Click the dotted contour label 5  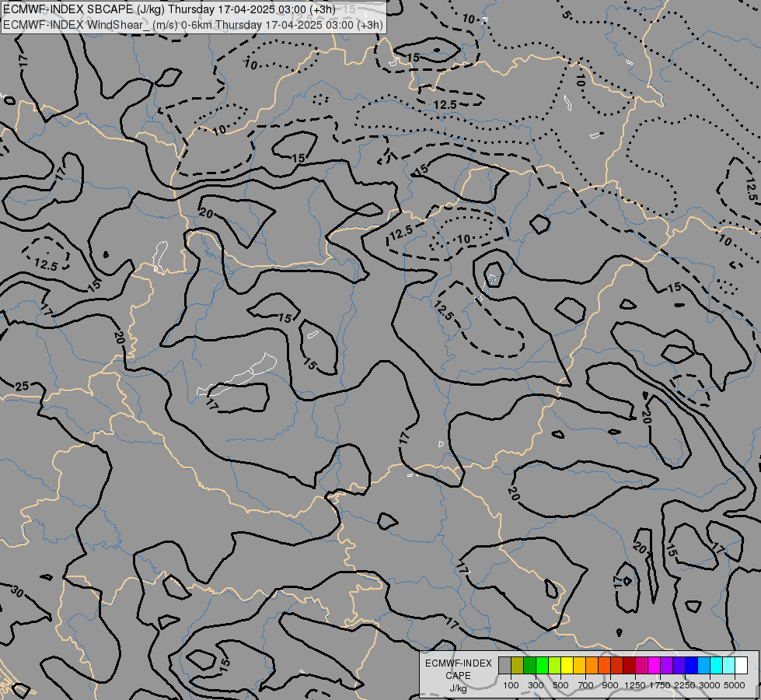click(x=566, y=14)
